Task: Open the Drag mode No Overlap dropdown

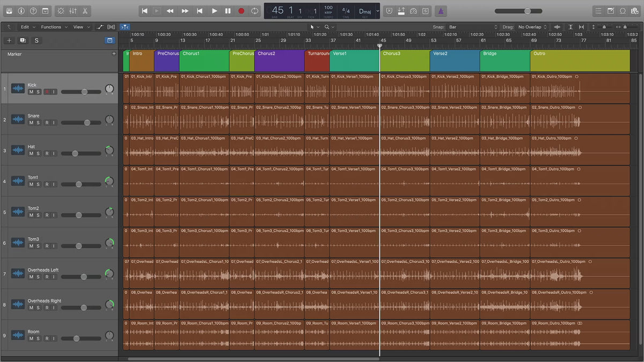Action: [x=532, y=27]
